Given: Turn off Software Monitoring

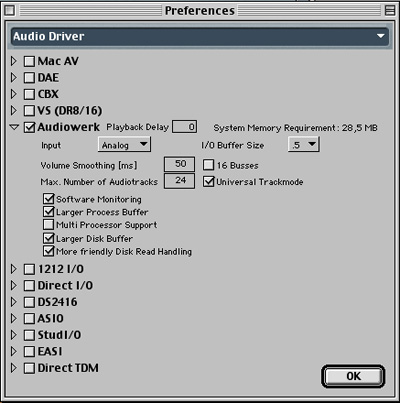Looking at the screenshot, I should pos(49,199).
